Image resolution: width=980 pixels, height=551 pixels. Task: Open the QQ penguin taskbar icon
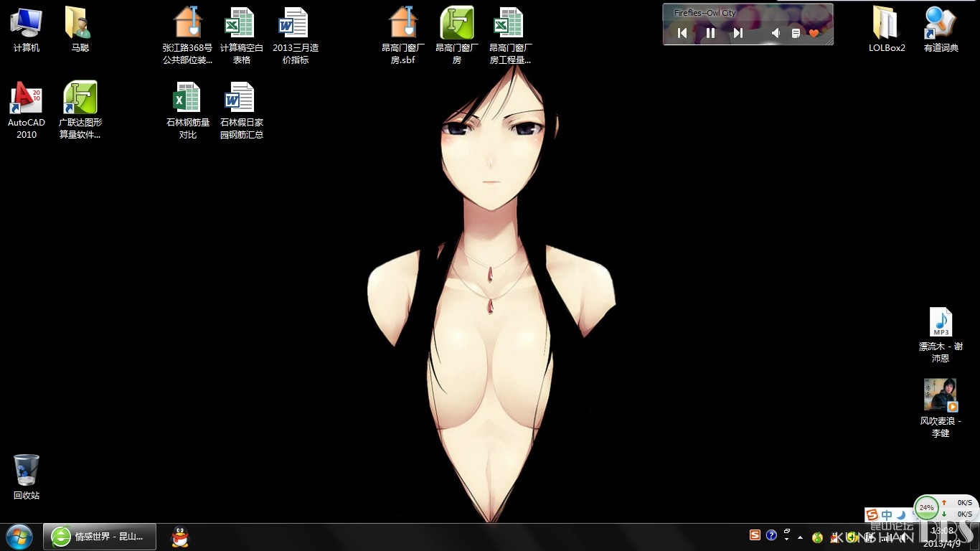pos(180,537)
